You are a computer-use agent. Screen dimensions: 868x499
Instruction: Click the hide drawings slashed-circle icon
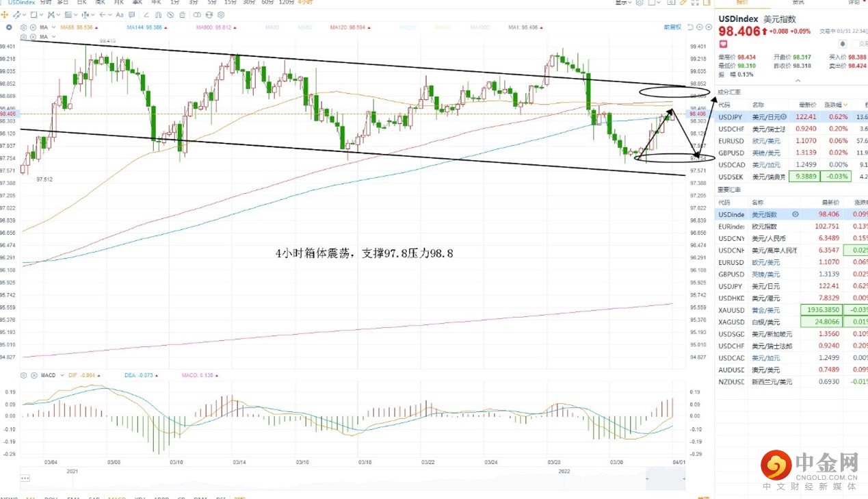click(x=170, y=15)
